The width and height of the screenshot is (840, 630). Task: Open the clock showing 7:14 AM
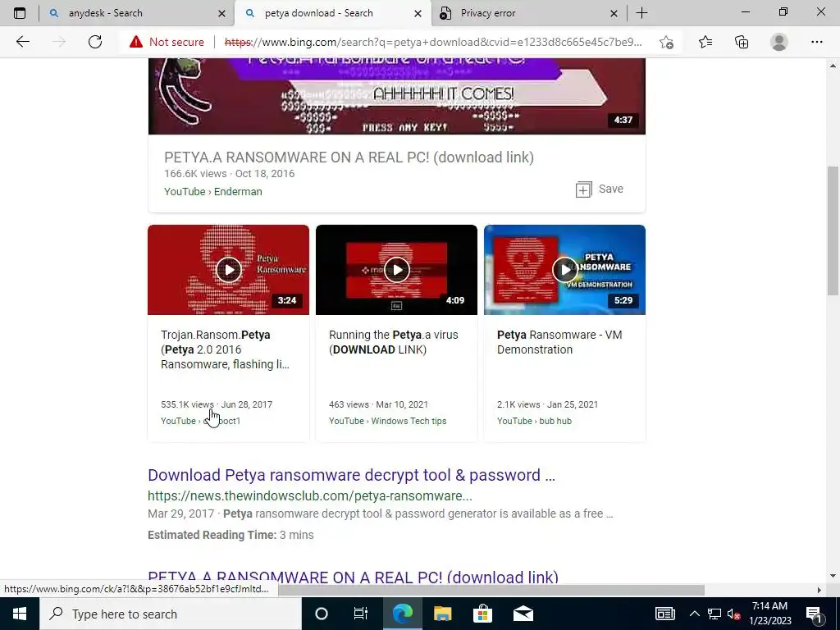(769, 614)
